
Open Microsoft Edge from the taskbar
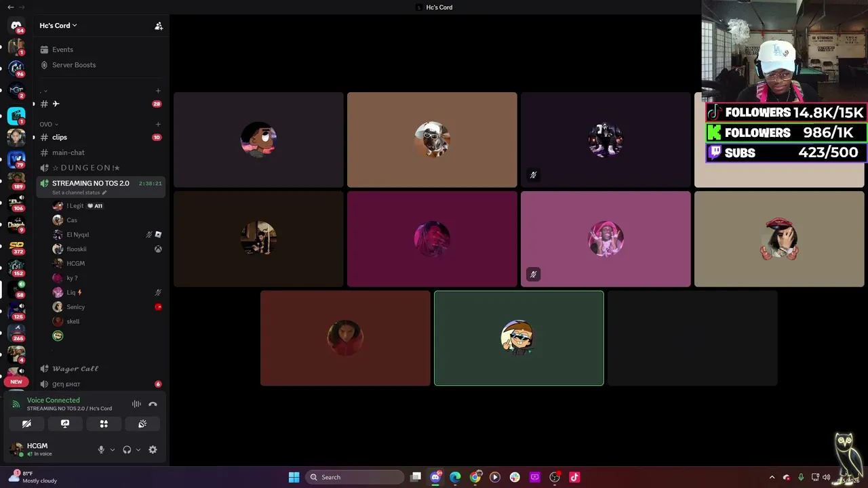coord(455,477)
